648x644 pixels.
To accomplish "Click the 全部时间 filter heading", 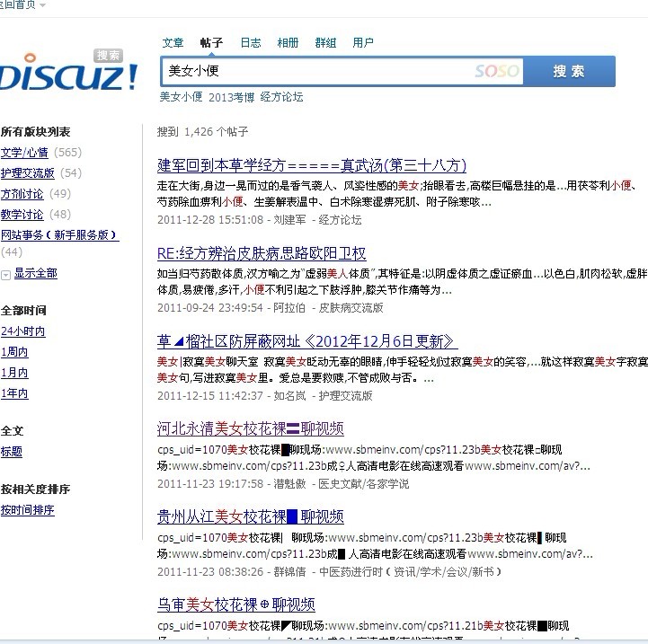I will (x=23, y=311).
